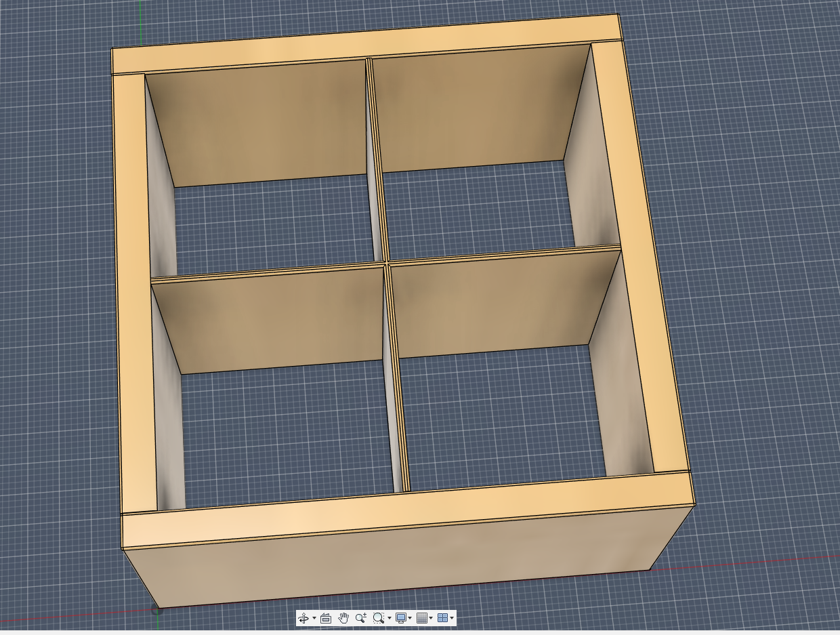
Task: Expand the Grid and Snaps dropdown arrow
Action: [x=431, y=618]
